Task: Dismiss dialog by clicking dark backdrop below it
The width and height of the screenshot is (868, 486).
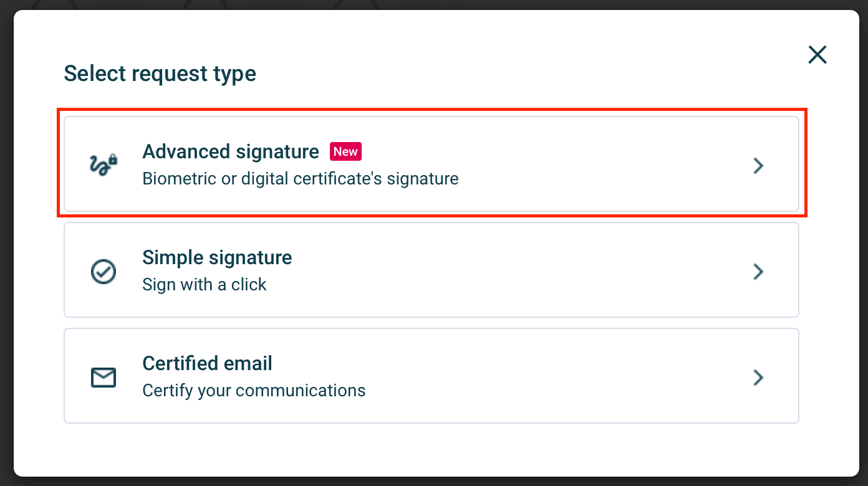Action: point(434,482)
